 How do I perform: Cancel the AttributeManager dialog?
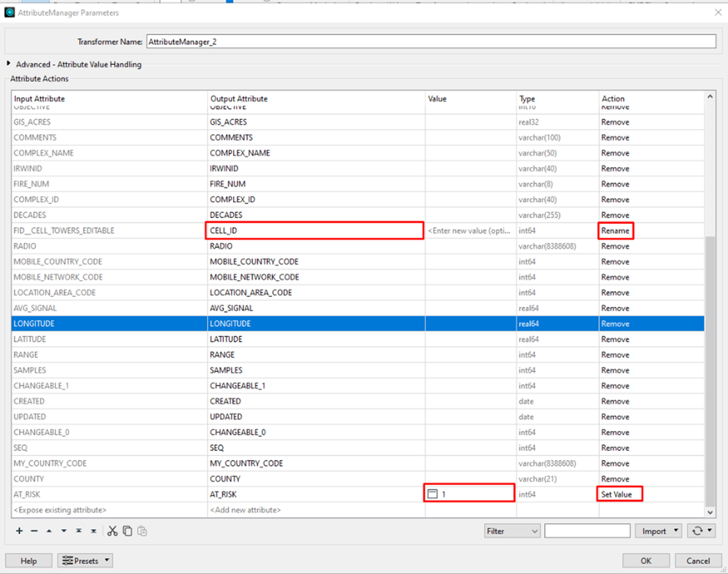pos(698,561)
